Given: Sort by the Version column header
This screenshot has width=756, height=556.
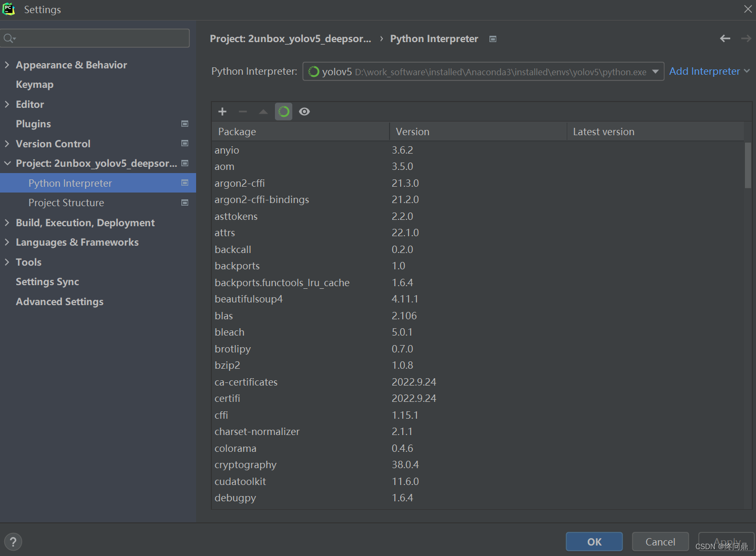Looking at the screenshot, I should tap(478, 132).
